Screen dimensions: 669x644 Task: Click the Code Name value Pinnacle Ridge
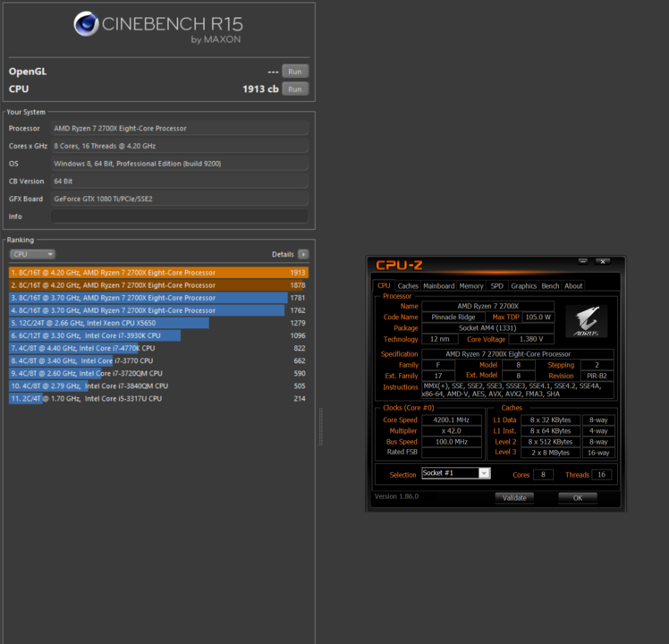click(453, 318)
